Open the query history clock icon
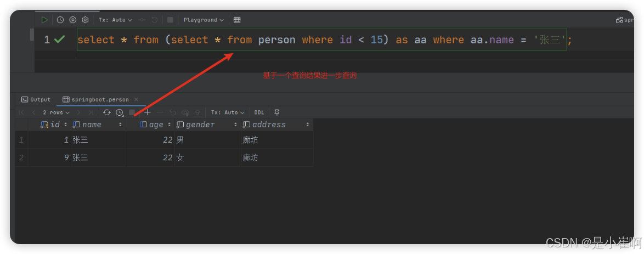The image size is (644, 254). tap(60, 20)
